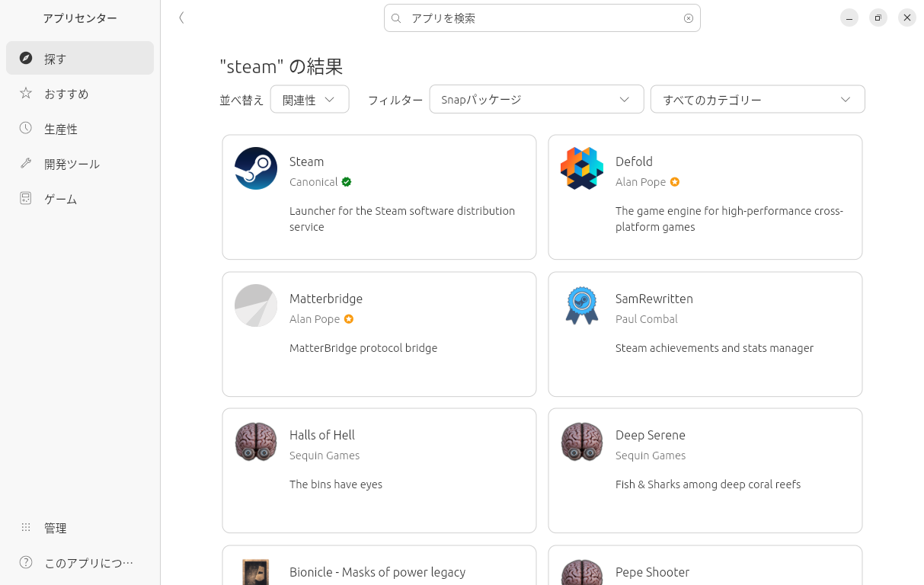
Task: Click the wrench icon for 開発ツール
Action: (26, 163)
